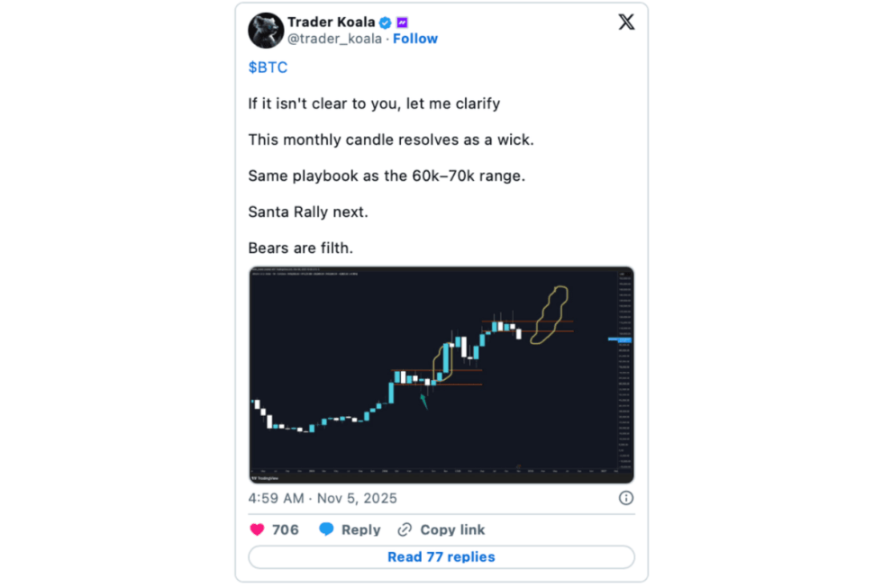This screenshot has width=883, height=588.
Task: Toggle follow for @trader_koala
Action: (x=415, y=38)
